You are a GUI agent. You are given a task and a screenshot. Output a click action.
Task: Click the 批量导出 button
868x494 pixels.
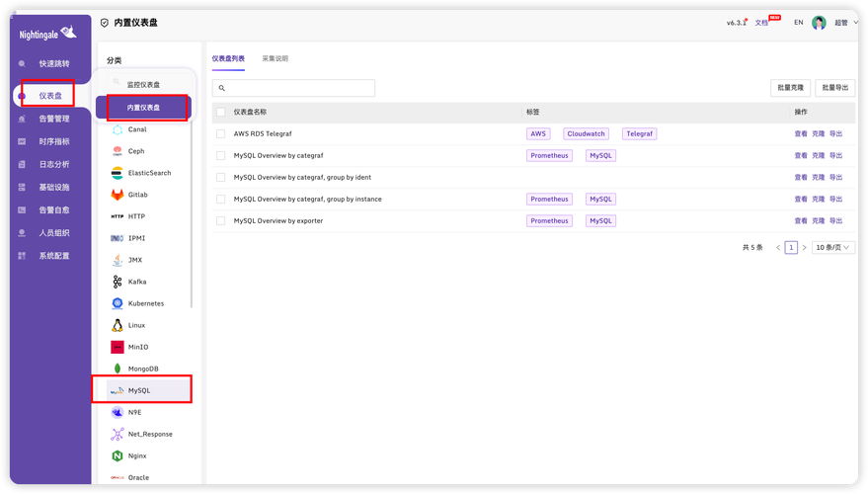tap(835, 88)
